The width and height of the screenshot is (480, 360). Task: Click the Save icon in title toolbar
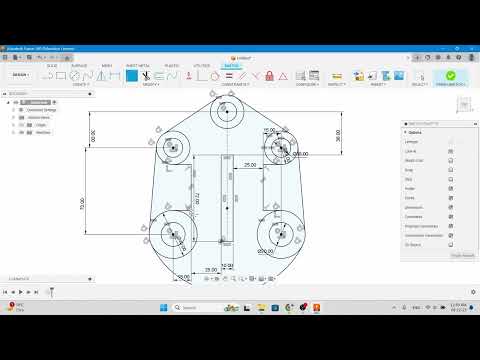(29, 58)
